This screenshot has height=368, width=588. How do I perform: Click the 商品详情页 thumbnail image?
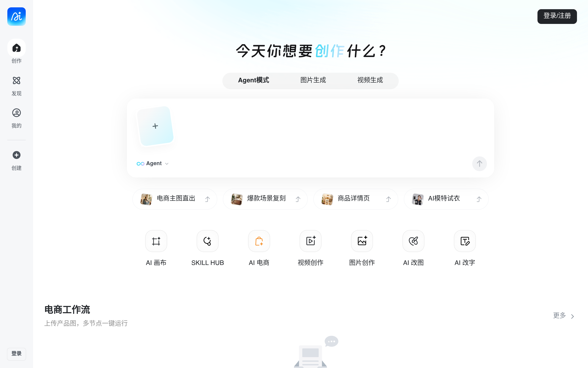click(327, 199)
